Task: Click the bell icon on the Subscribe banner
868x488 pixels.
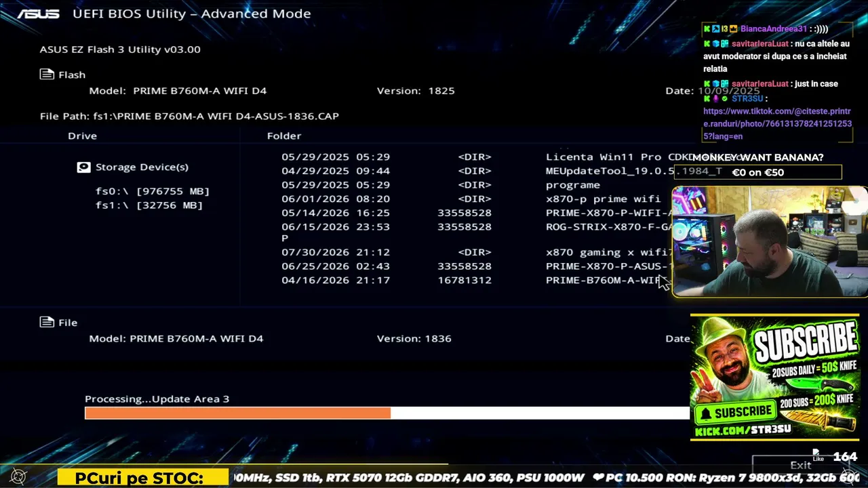Action: (706, 413)
